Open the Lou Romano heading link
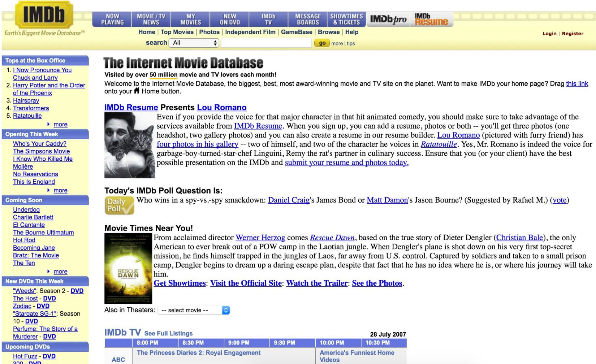 point(222,108)
